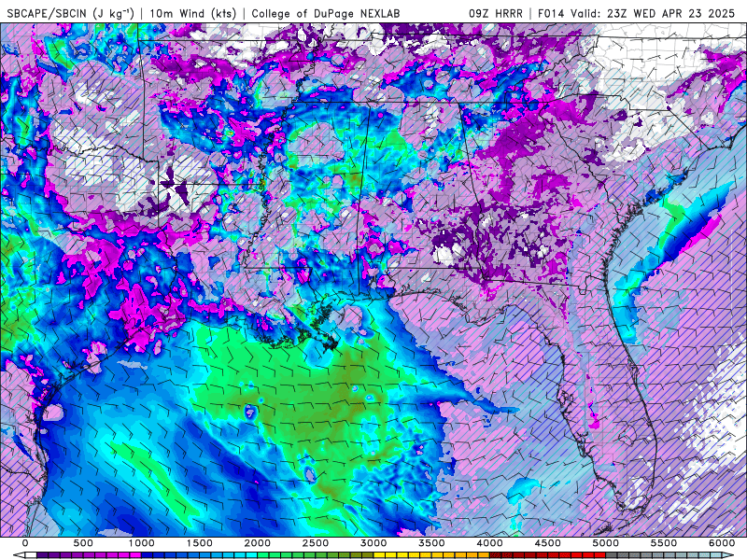Screen dimensions: 747x560
Task: Click the 3000 tick label on color scale
Action: point(373,543)
